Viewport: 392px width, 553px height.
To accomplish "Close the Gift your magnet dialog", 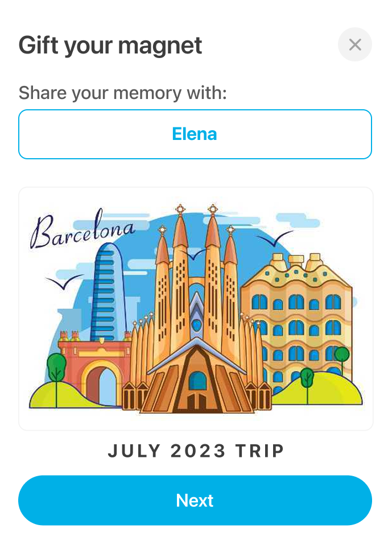I will pyautogui.click(x=354, y=44).
